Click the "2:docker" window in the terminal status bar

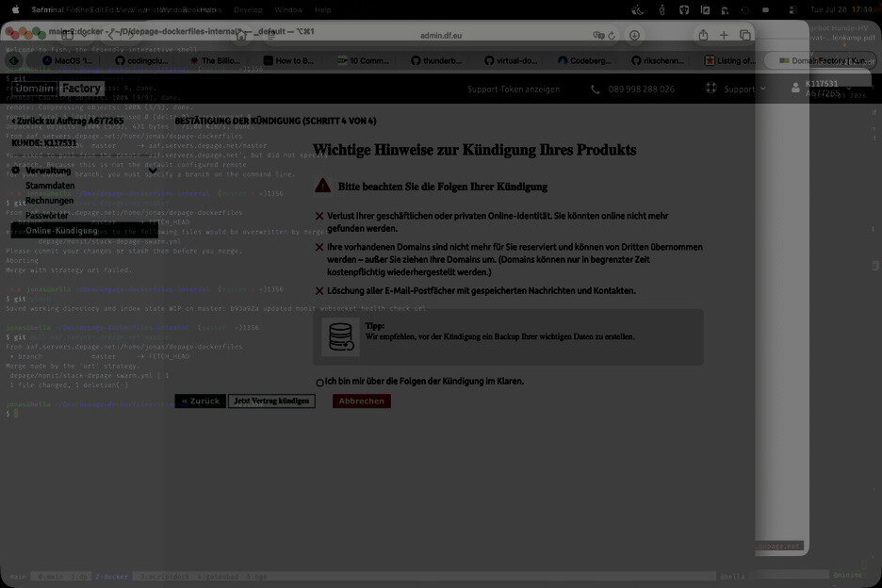[x=111, y=577]
